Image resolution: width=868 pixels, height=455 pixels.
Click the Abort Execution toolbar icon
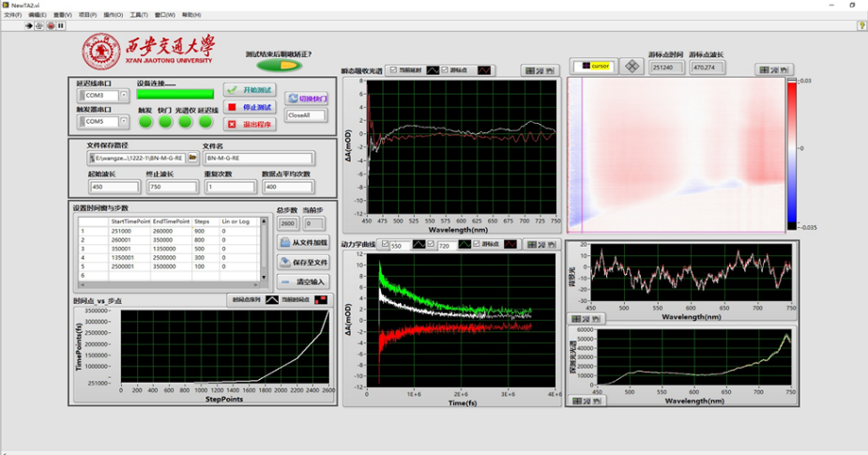click(51, 25)
